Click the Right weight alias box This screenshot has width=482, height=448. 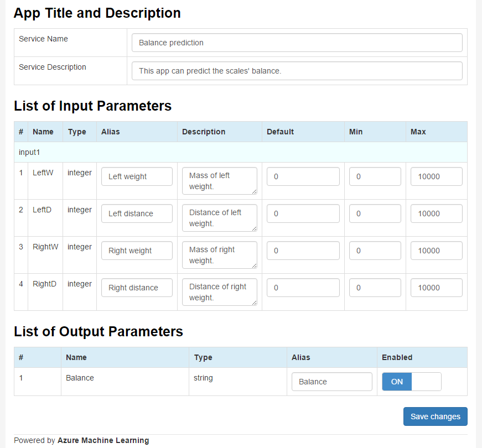tap(137, 251)
